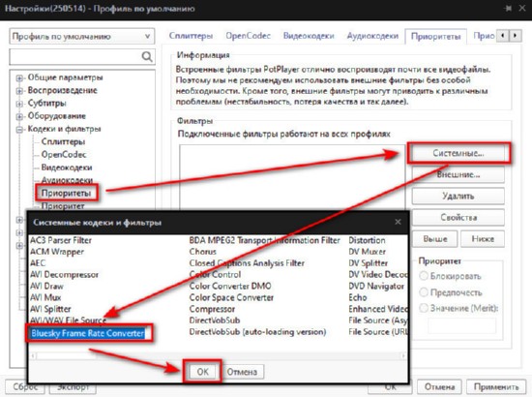The image size is (532, 397).
Task: Select the Значение (Merit) radio option
Action: click(x=423, y=308)
